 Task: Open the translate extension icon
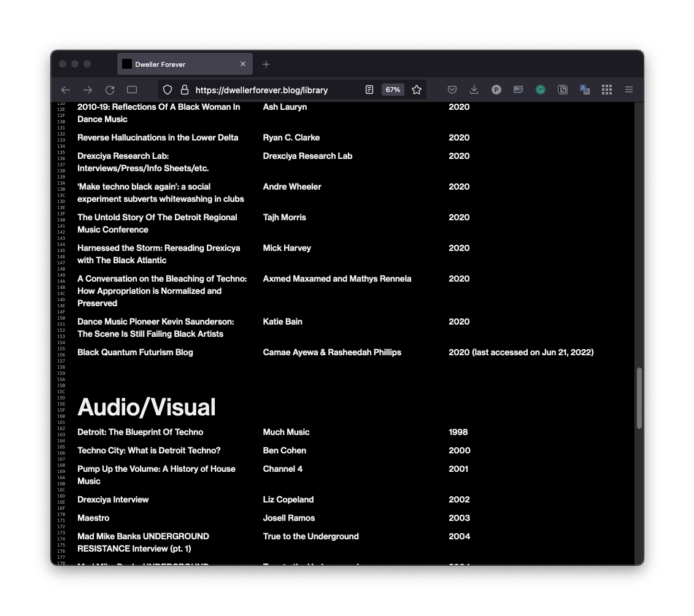pos(584,90)
